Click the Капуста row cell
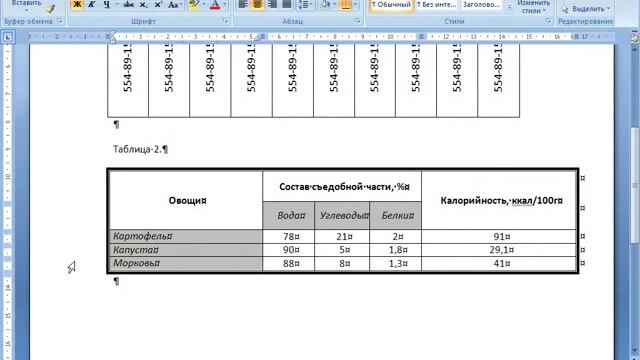The width and height of the screenshot is (640, 360). click(186, 250)
